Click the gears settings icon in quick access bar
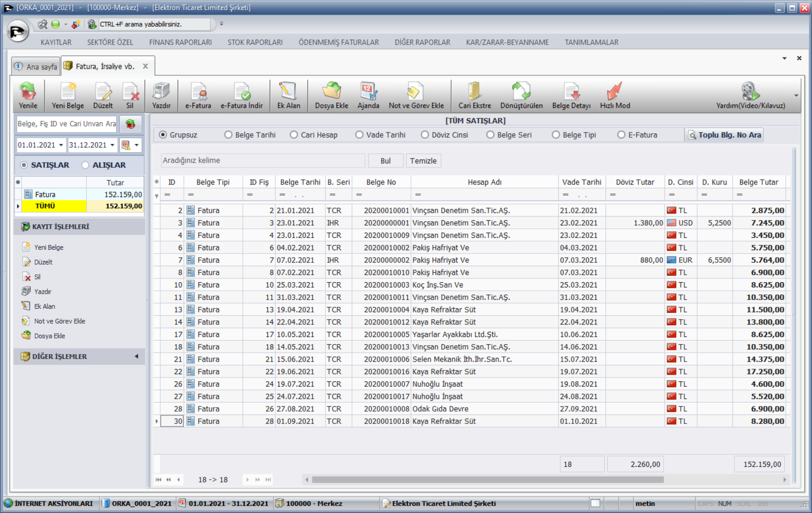 tap(42, 24)
